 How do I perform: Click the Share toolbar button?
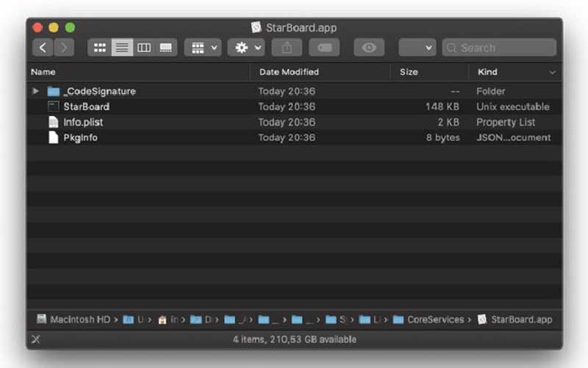coord(287,48)
